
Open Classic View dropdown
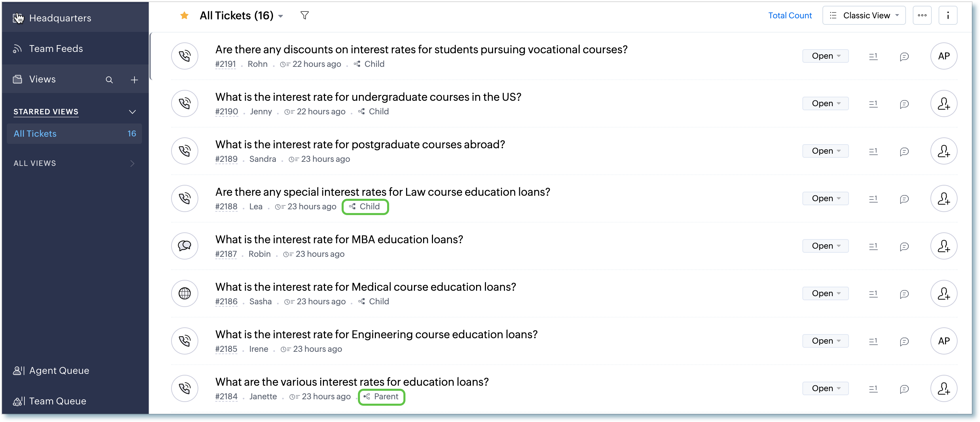pyautogui.click(x=864, y=16)
